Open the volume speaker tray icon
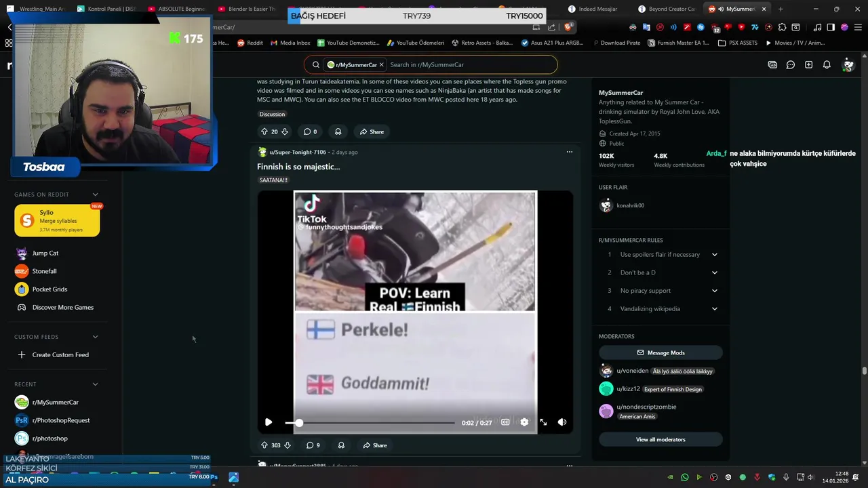The image size is (868, 488). (810, 477)
